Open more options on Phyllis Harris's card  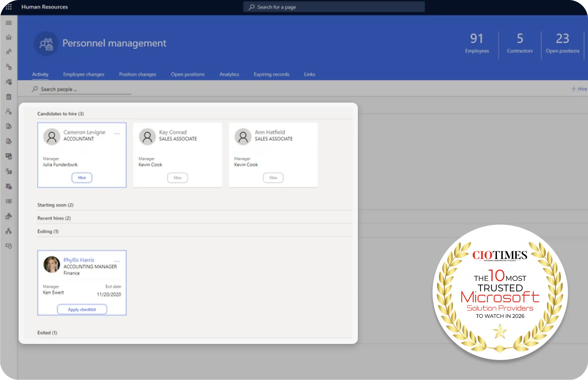(117, 261)
